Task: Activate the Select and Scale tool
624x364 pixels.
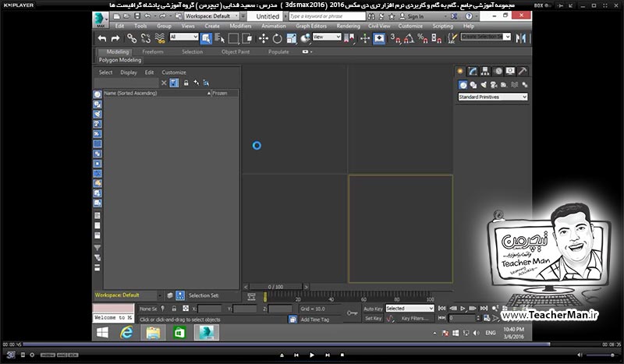Action: point(291,38)
